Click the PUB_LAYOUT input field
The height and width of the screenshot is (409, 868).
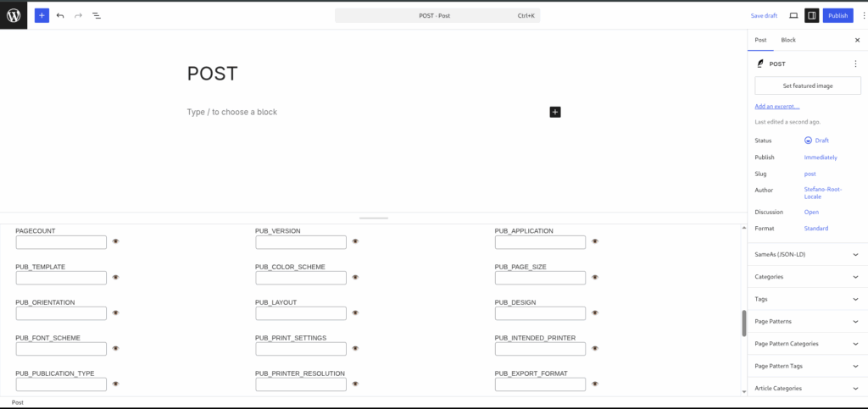click(x=301, y=313)
